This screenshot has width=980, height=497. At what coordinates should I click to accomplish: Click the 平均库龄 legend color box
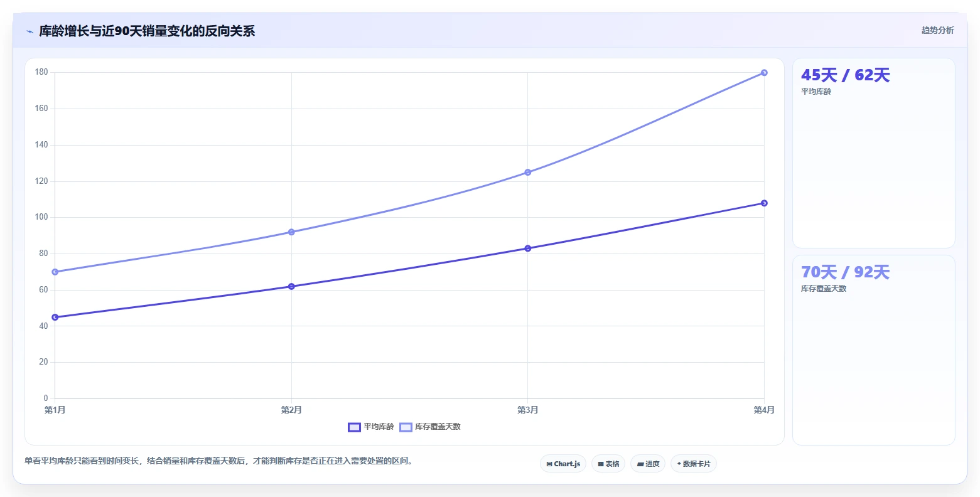pyautogui.click(x=354, y=427)
